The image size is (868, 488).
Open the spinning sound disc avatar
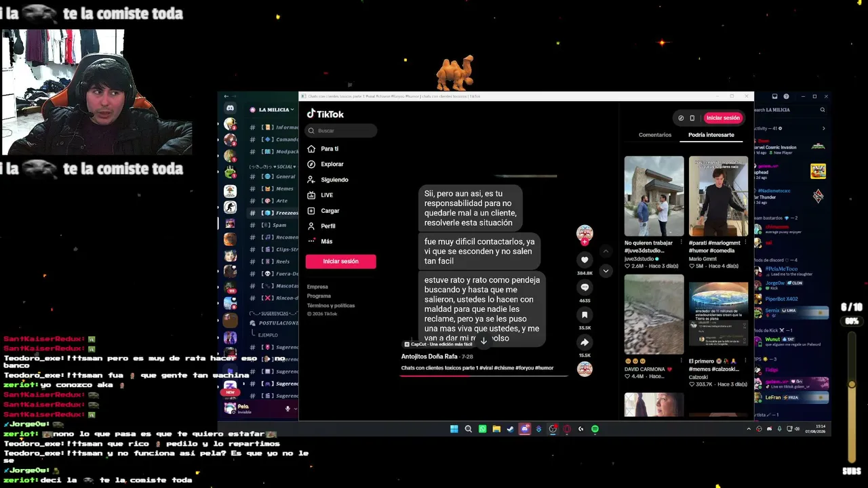point(585,369)
